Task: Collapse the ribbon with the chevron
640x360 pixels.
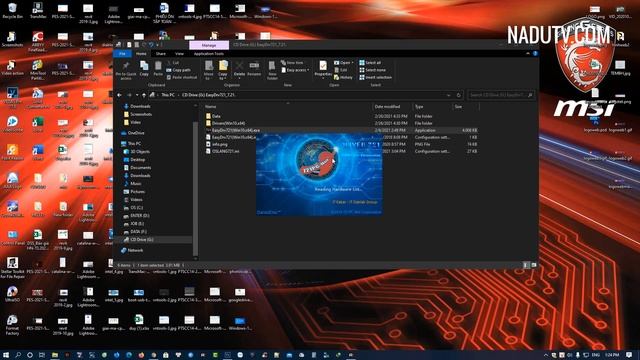Action: tap(528, 53)
